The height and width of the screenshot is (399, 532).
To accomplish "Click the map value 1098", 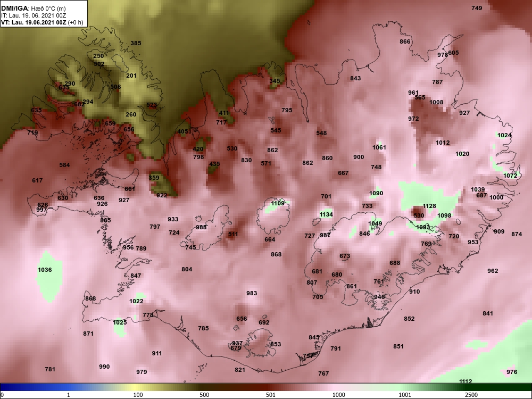I will click(444, 215).
